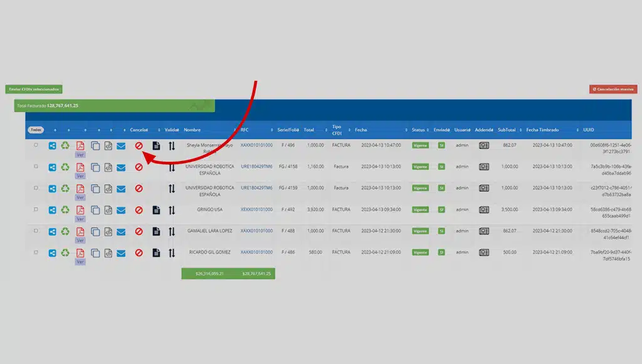Click the validate arrows for RICARDO GIL GOMEZ

(x=172, y=252)
